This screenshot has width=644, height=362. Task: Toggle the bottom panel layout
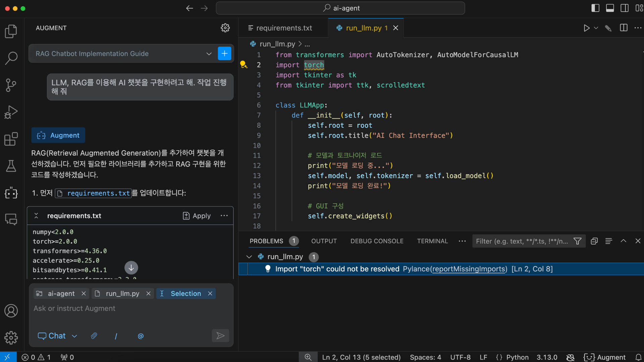tap(610, 8)
